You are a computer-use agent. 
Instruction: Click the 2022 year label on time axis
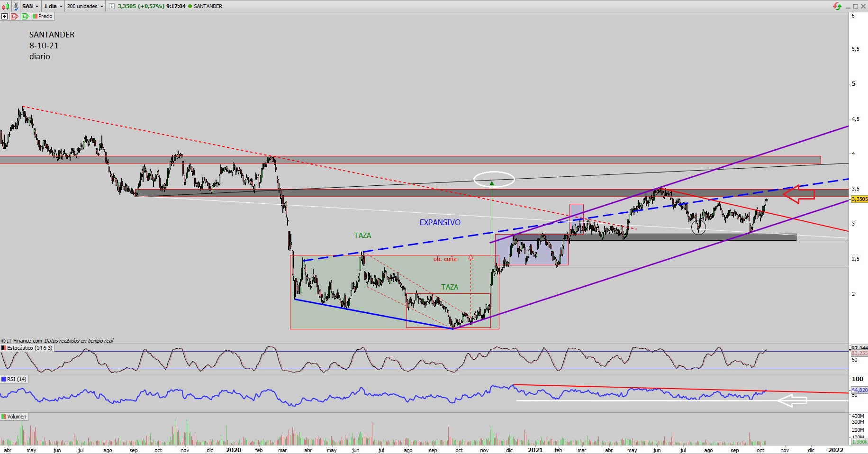[835, 450]
